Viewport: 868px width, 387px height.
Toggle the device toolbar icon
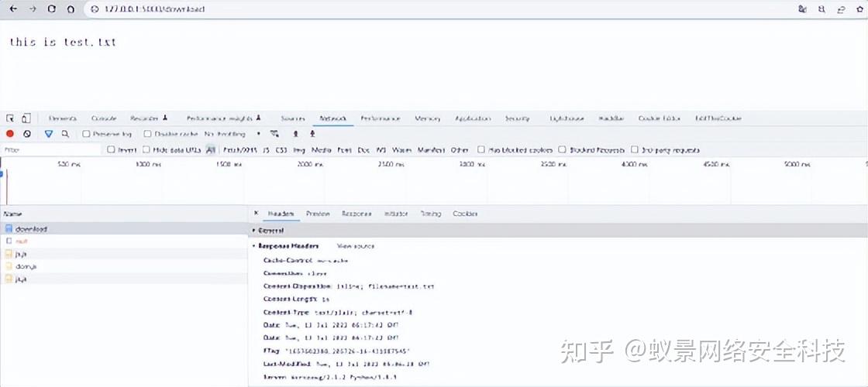[x=26, y=118]
